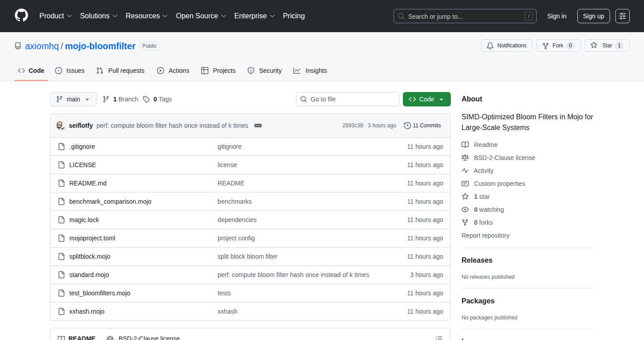Click the xxhash.mojo file icon
The height and width of the screenshot is (340, 644).
62,311
